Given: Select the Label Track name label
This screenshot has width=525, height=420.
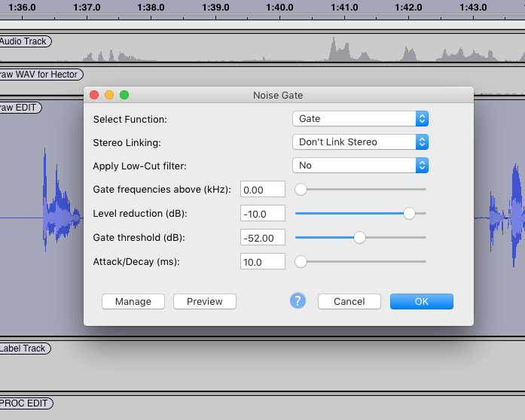Looking at the screenshot, I should coord(24,348).
